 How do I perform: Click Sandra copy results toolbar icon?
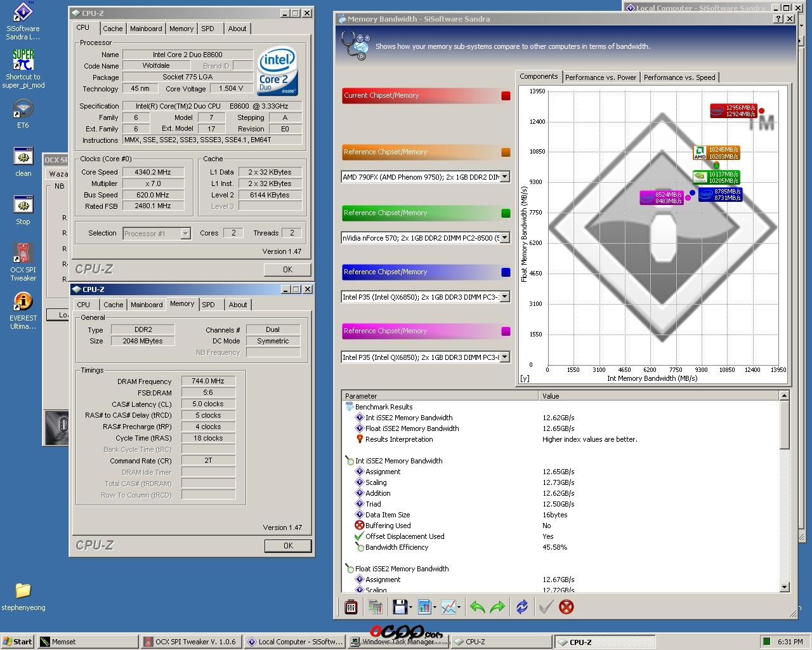coord(375,607)
